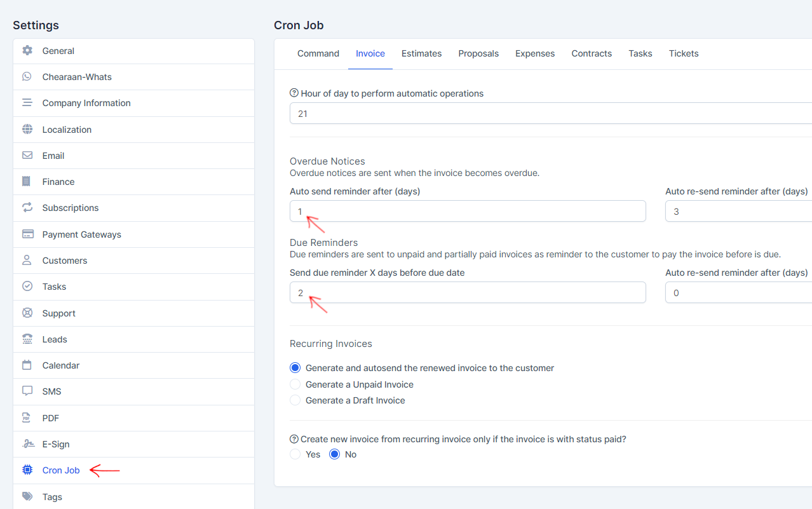Click the Subscriptions repeat arrows icon
The width and height of the screenshot is (812, 509).
coord(27,208)
